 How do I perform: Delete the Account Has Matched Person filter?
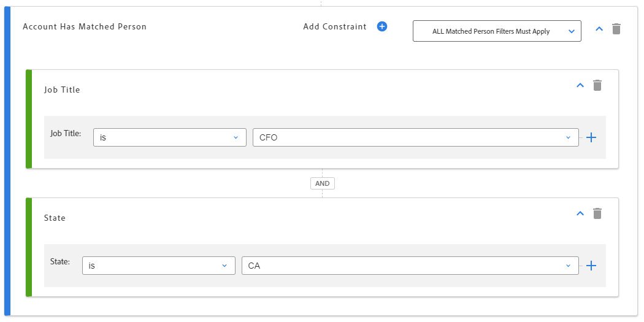coord(616,29)
